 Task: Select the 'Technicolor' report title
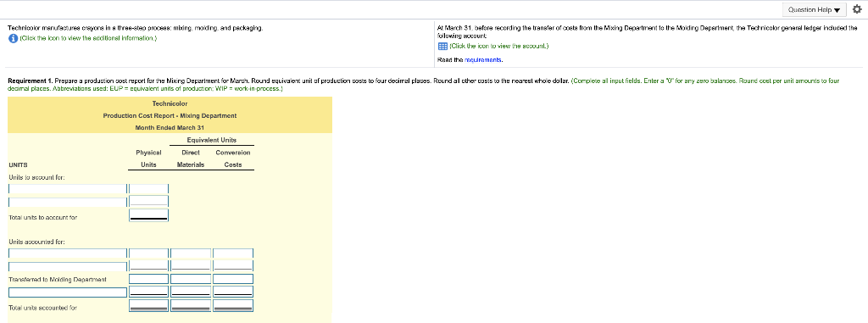point(170,103)
